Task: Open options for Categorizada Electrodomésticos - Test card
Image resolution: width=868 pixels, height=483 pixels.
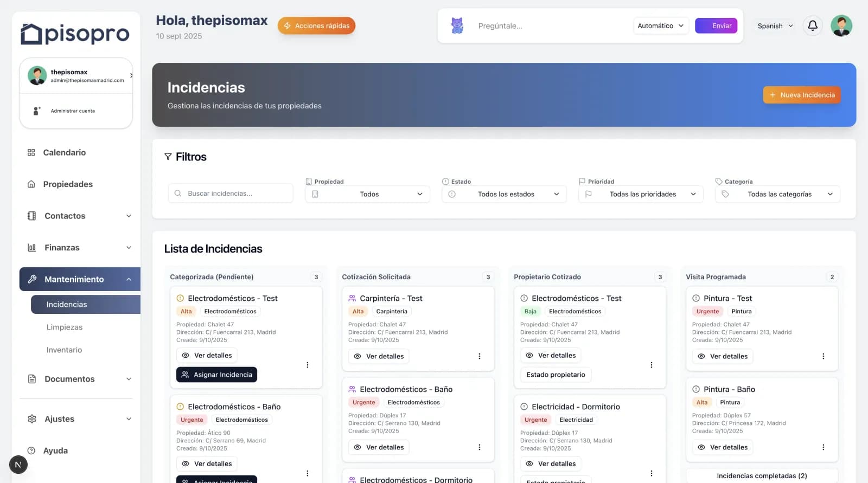Action: 307,365
